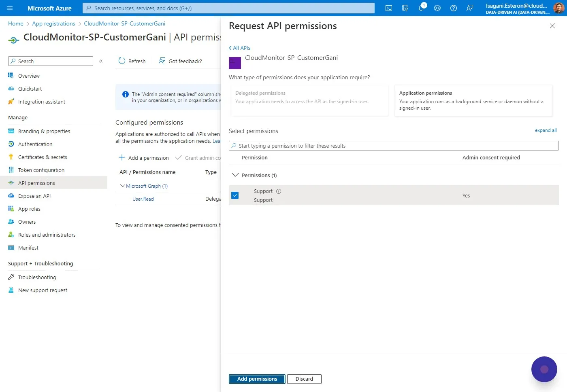
Task: Click the Got feedback icon
Action: (162, 61)
